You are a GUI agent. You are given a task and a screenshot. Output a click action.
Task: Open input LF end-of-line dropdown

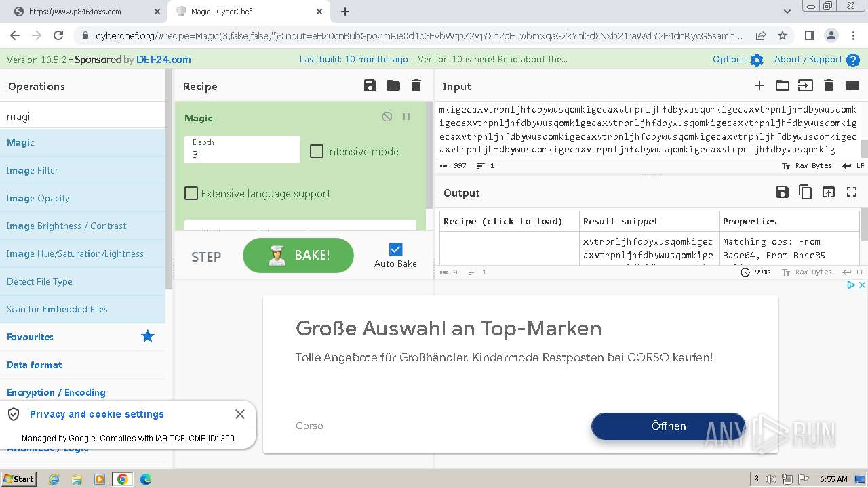point(853,165)
